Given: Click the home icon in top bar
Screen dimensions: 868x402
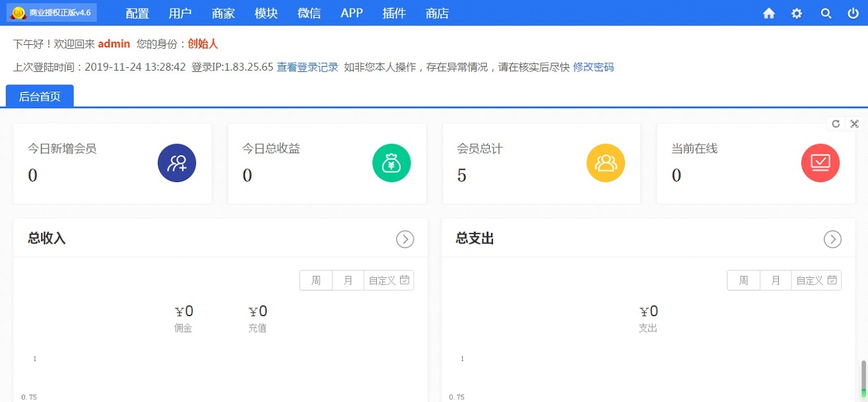Looking at the screenshot, I should 768,13.
